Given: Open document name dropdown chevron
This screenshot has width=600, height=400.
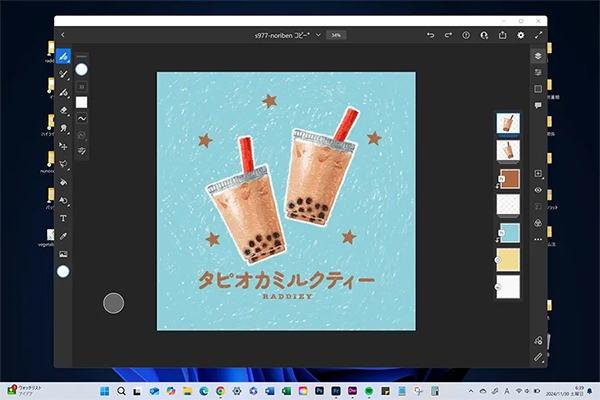Looking at the screenshot, I should pyautogui.click(x=318, y=35).
